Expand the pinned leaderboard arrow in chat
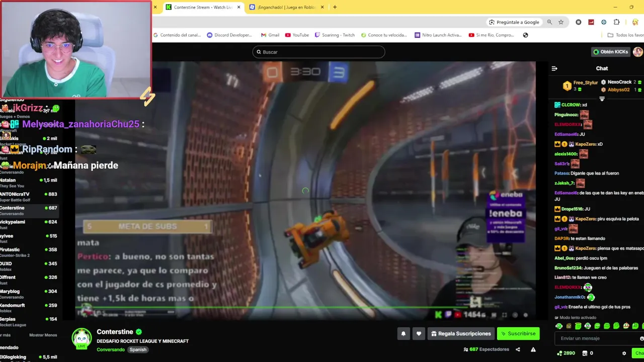This screenshot has height=362, width=644. click(x=602, y=99)
